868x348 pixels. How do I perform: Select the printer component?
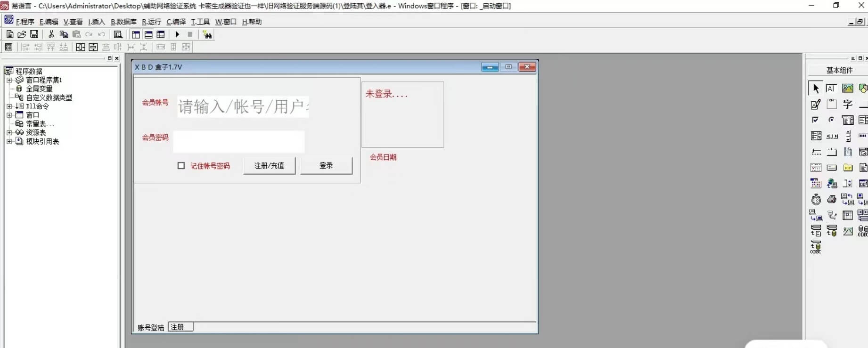point(832,200)
